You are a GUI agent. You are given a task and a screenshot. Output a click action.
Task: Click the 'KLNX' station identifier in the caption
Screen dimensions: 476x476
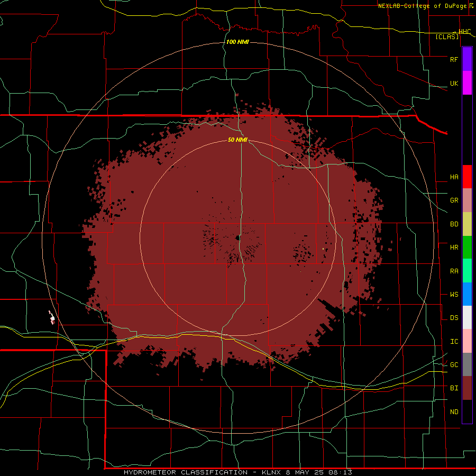(271, 472)
